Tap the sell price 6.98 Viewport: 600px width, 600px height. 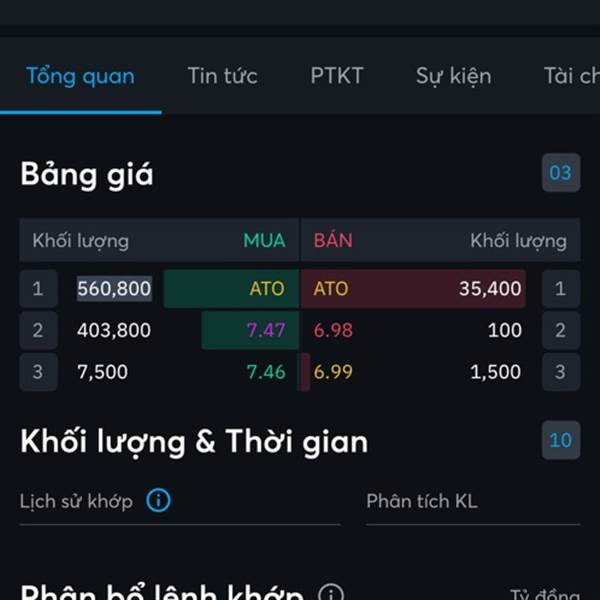click(333, 330)
